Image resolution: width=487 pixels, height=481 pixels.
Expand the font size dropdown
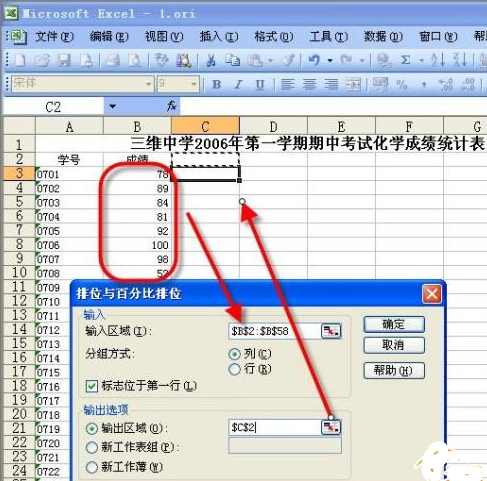194,84
